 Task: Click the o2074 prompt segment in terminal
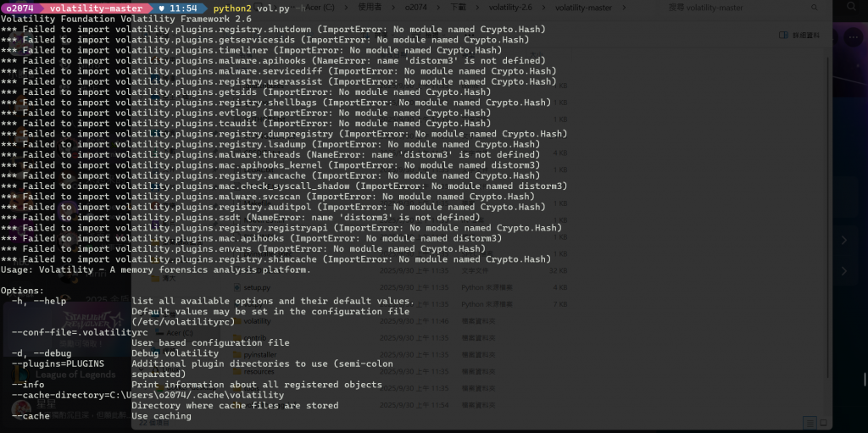point(20,8)
